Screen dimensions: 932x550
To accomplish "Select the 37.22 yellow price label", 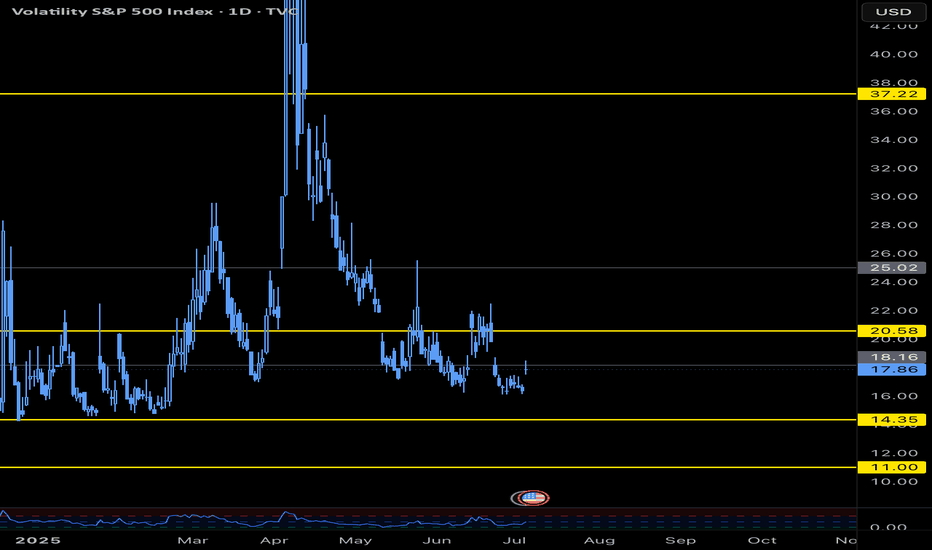I will pyautogui.click(x=892, y=94).
